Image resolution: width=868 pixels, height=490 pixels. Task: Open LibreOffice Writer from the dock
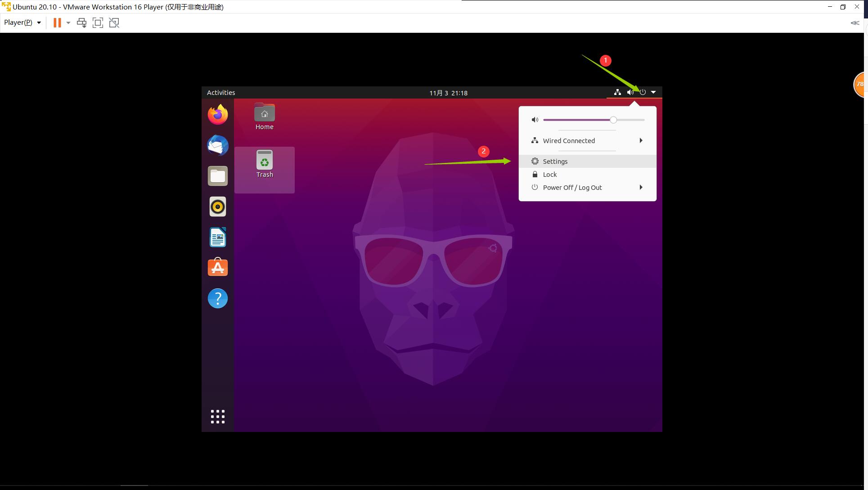pyautogui.click(x=217, y=237)
